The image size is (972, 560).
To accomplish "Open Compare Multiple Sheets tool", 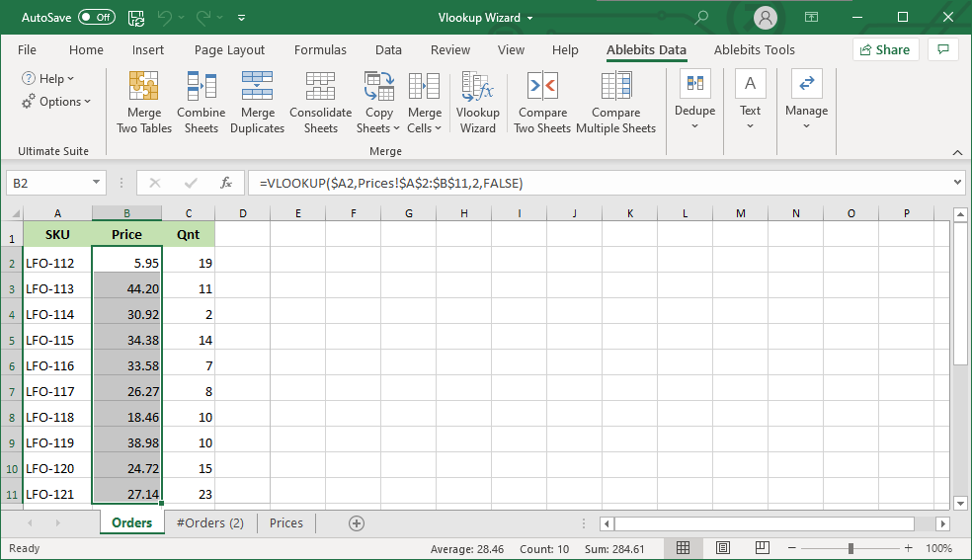I will coord(615,103).
